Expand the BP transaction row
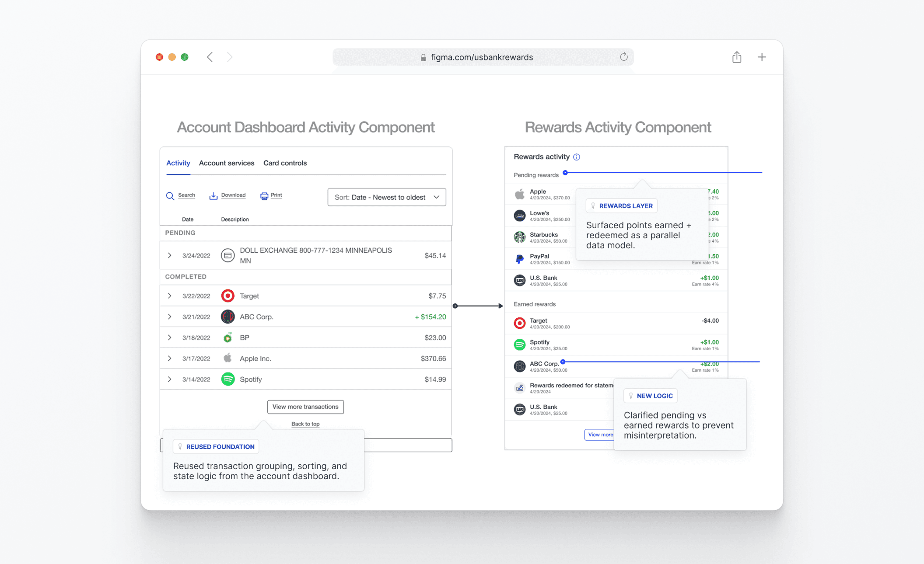The width and height of the screenshot is (924, 564). click(170, 338)
